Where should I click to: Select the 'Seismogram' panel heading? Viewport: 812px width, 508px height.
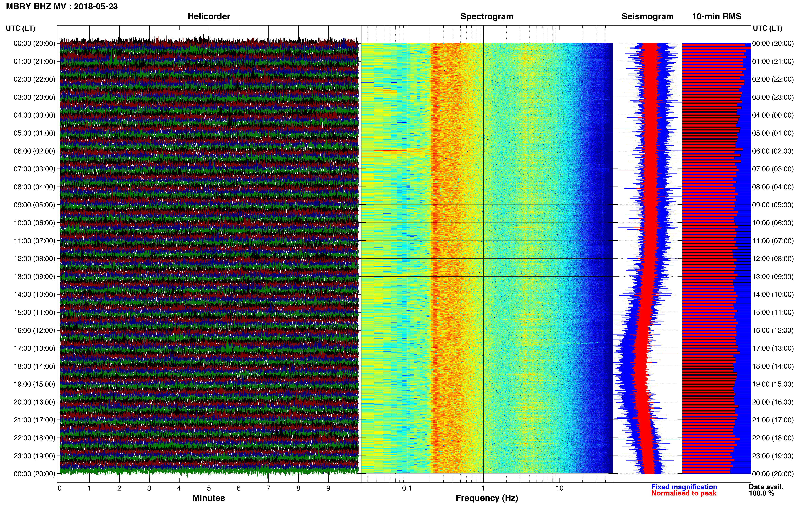pyautogui.click(x=648, y=16)
